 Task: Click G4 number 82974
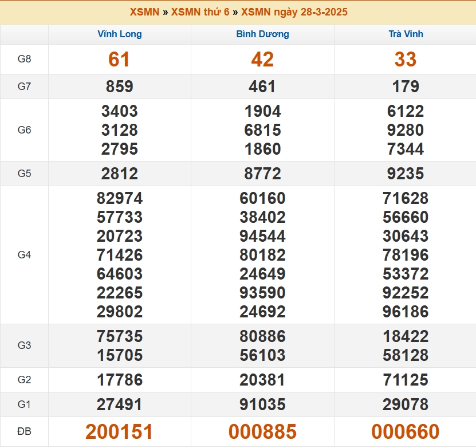pos(120,198)
